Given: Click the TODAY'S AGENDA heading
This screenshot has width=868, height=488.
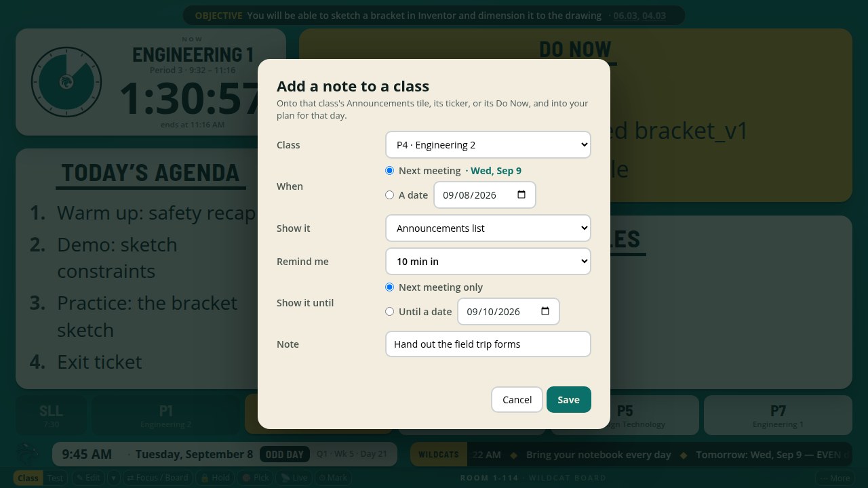Looking at the screenshot, I should tap(151, 173).
